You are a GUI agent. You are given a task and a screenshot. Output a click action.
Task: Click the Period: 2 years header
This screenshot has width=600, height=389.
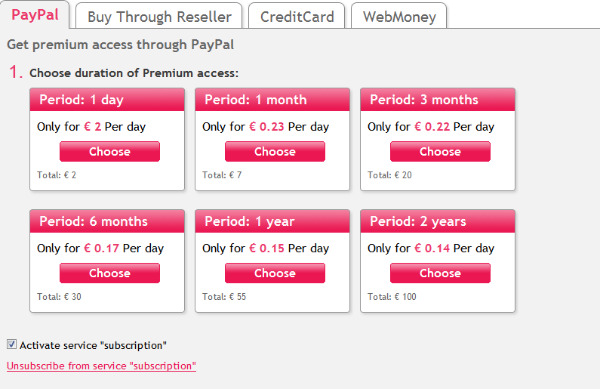[437, 221]
